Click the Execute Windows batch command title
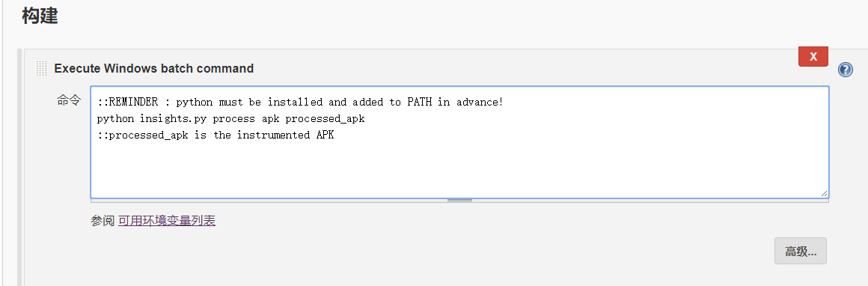Screen dimensions: 868x286 154,68
